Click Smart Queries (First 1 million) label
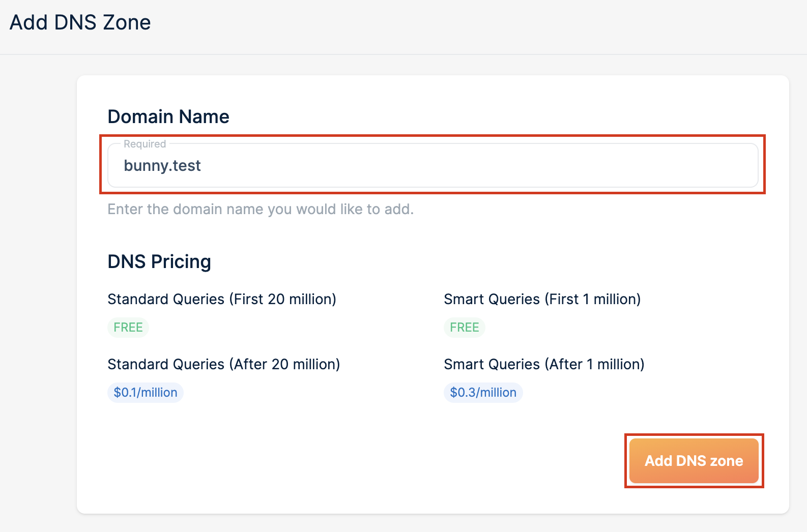The image size is (807, 532). pos(542,299)
